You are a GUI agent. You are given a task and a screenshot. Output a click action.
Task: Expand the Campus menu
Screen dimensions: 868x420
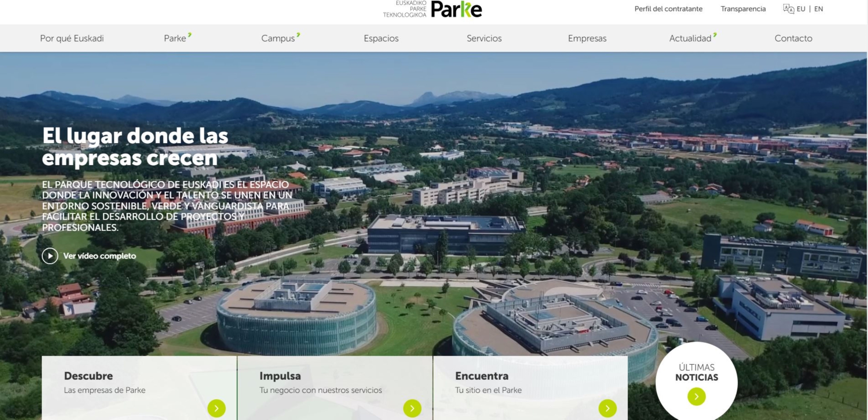(280, 38)
